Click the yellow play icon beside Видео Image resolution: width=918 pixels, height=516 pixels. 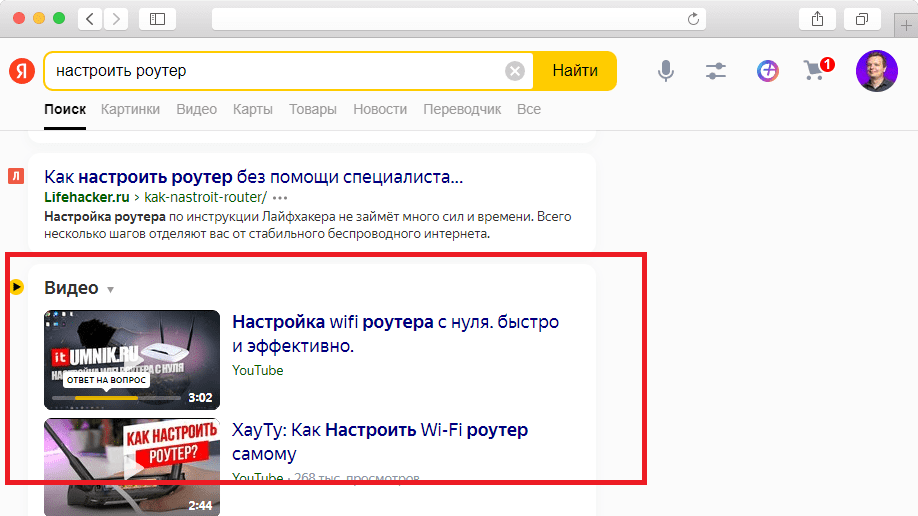[17, 287]
